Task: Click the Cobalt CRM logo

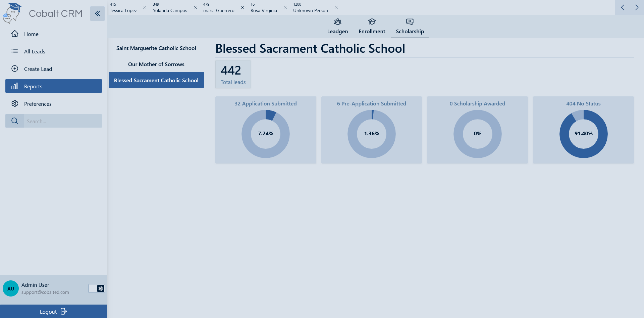Action: pyautogui.click(x=12, y=13)
